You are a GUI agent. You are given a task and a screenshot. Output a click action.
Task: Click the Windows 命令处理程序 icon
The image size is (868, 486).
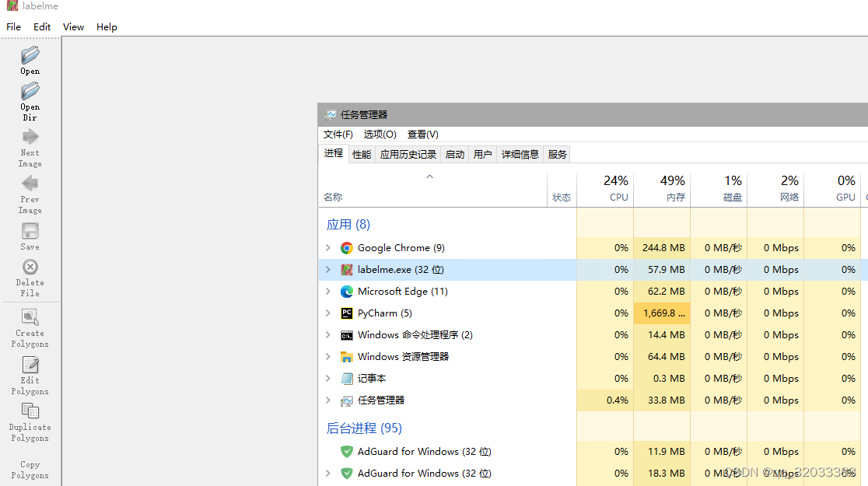coord(347,335)
